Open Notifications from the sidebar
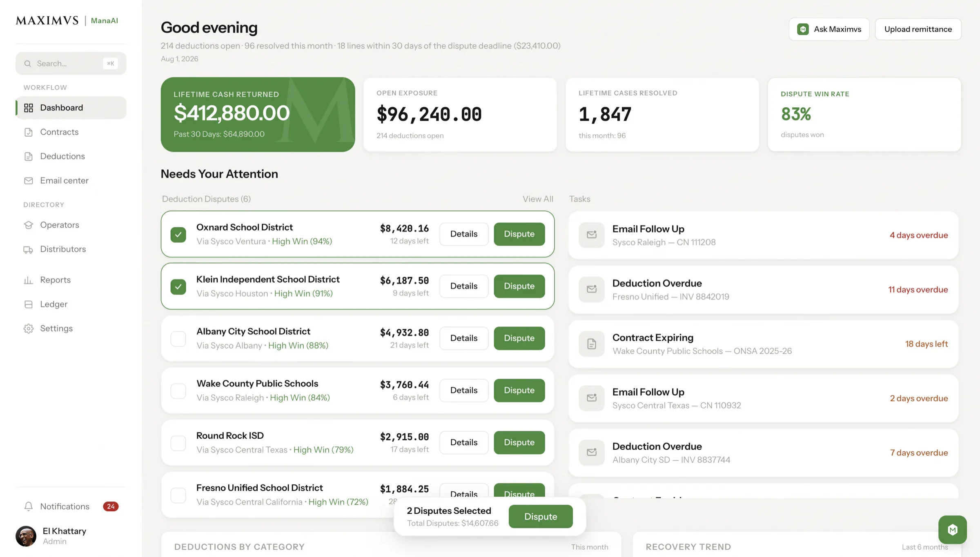 point(71,506)
